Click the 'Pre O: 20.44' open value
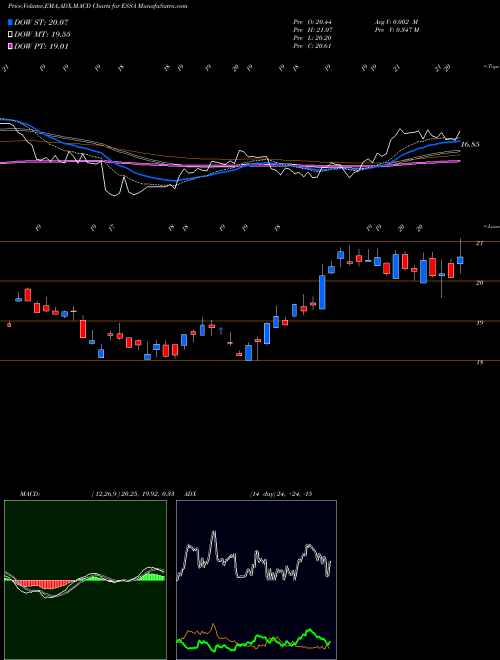 coord(312,22)
